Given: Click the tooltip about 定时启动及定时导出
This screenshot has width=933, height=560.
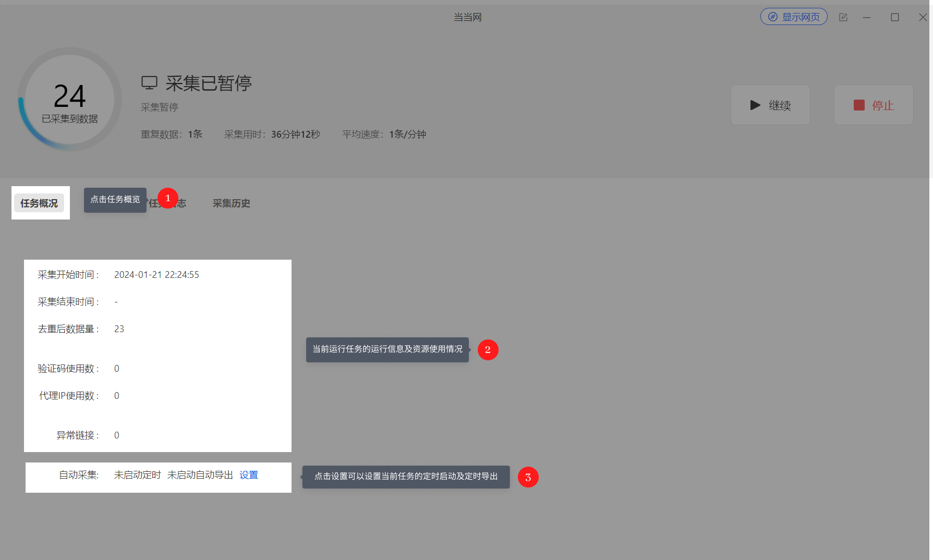Looking at the screenshot, I should click(406, 477).
